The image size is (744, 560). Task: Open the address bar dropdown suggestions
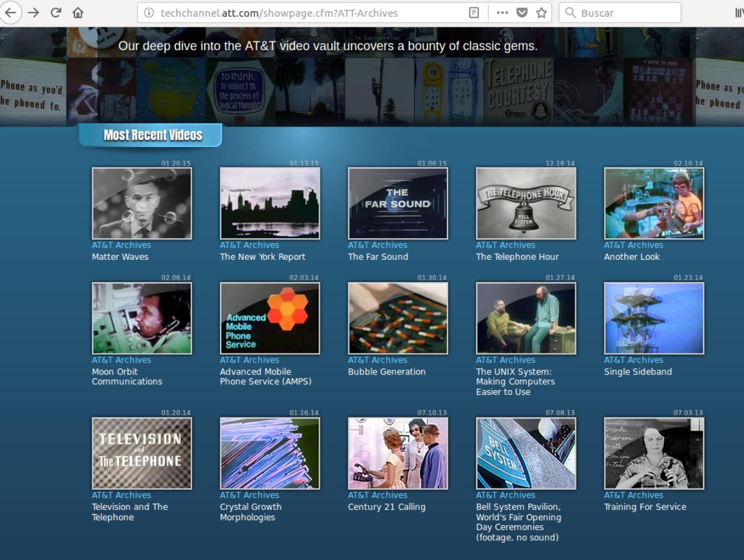pyautogui.click(x=310, y=12)
